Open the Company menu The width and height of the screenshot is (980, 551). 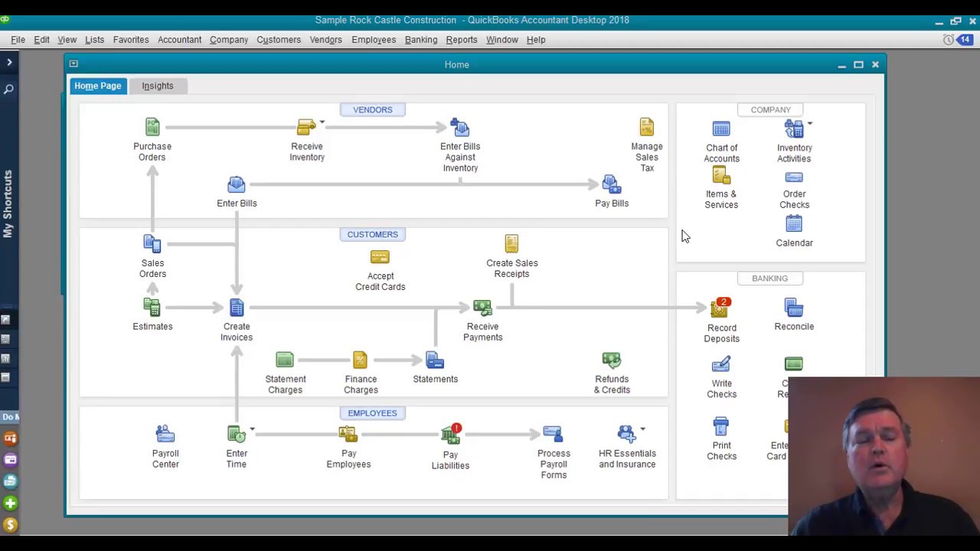229,40
